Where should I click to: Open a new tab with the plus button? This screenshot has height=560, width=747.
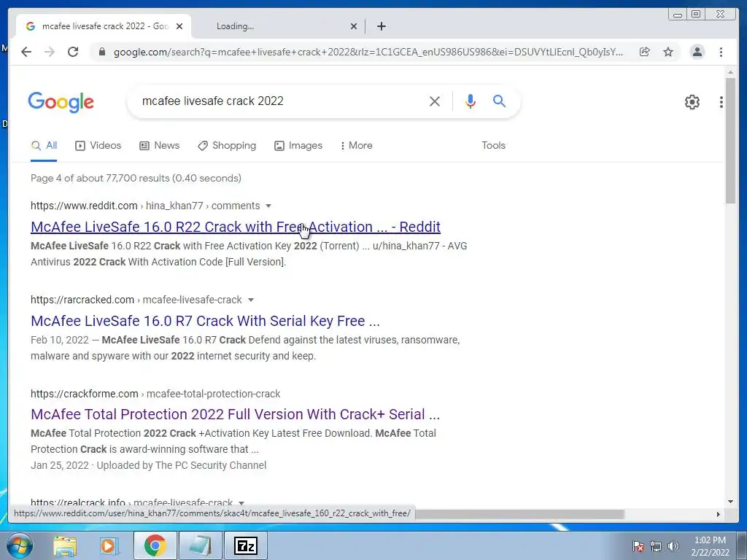(x=381, y=26)
